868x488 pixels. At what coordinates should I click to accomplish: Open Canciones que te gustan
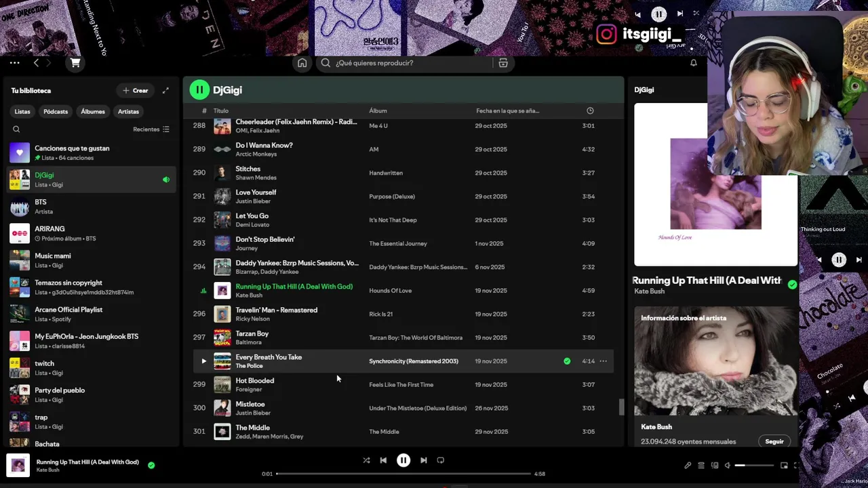click(92, 152)
